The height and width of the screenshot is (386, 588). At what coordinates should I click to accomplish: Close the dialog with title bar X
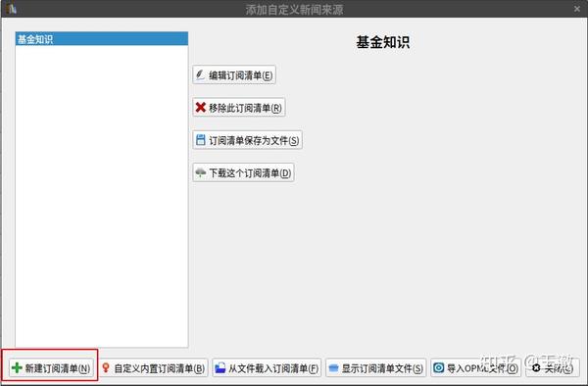coord(577,9)
